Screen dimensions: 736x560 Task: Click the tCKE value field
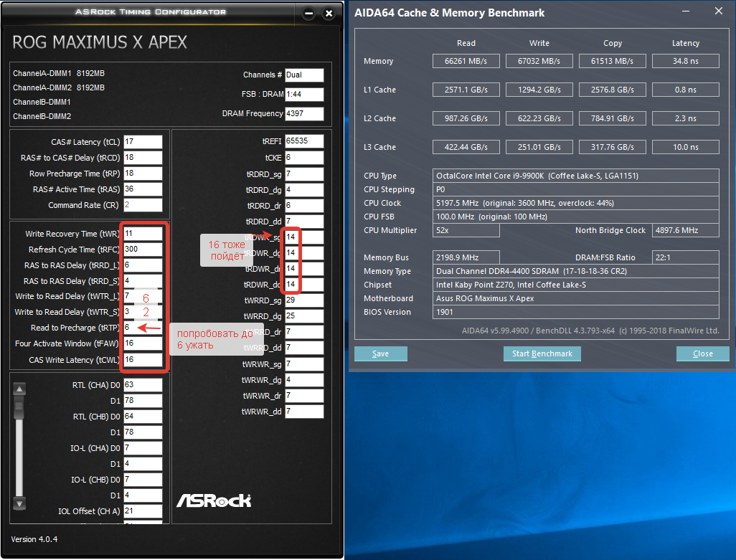tap(304, 158)
